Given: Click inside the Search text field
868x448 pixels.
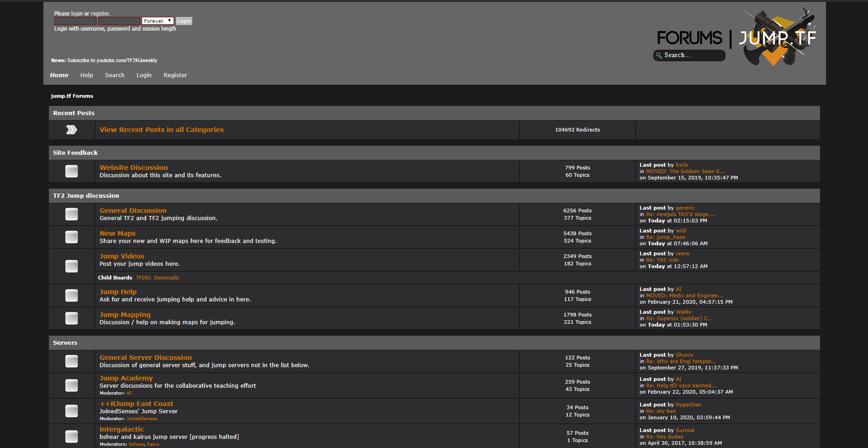Looking at the screenshot, I should click(x=690, y=55).
